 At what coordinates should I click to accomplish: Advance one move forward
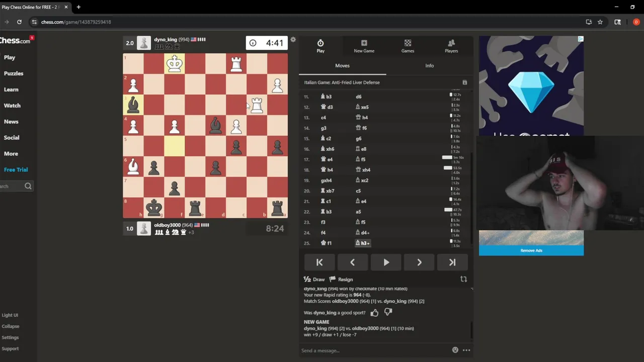[419, 262]
